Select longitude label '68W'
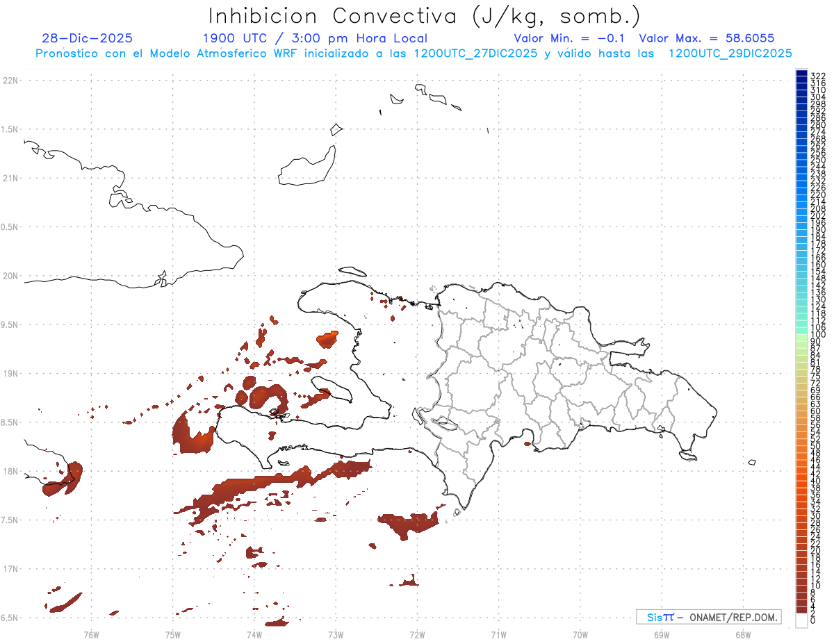The image size is (834, 644). (x=742, y=634)
